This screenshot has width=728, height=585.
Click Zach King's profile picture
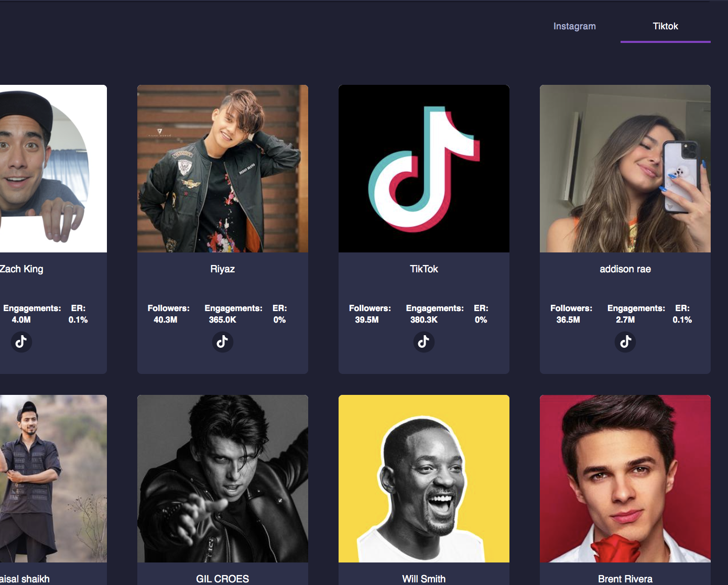point(53,169)
